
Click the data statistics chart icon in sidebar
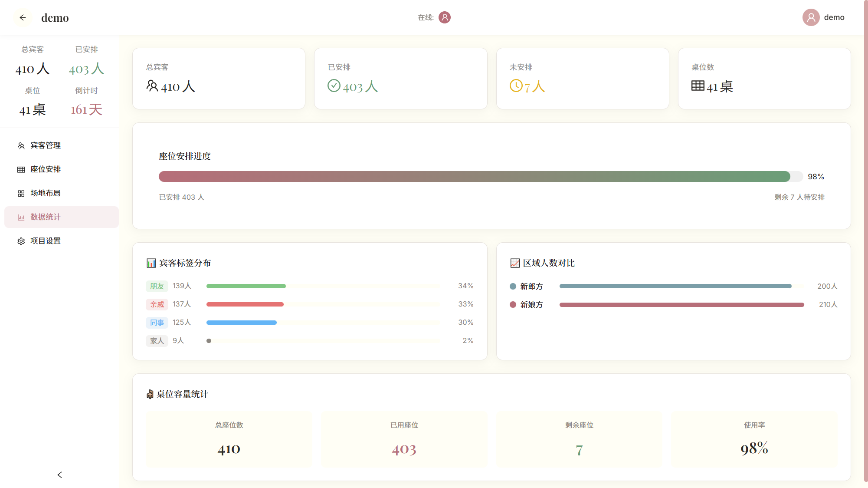pos(21,217)
